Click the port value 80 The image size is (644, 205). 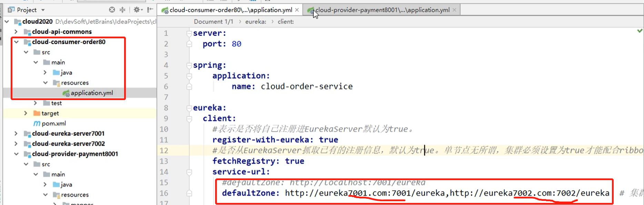(237, 44)
